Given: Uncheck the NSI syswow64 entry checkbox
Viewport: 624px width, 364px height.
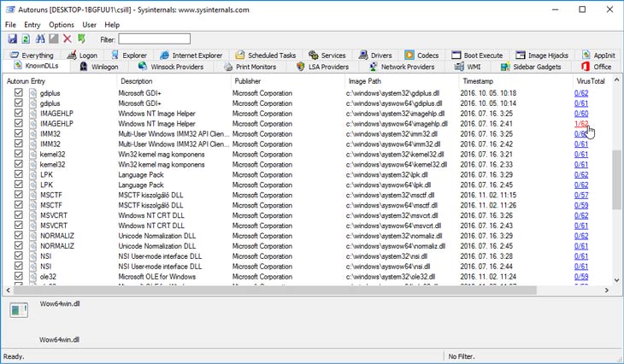Looking at the screenshot, I should (x=18, y=266).
